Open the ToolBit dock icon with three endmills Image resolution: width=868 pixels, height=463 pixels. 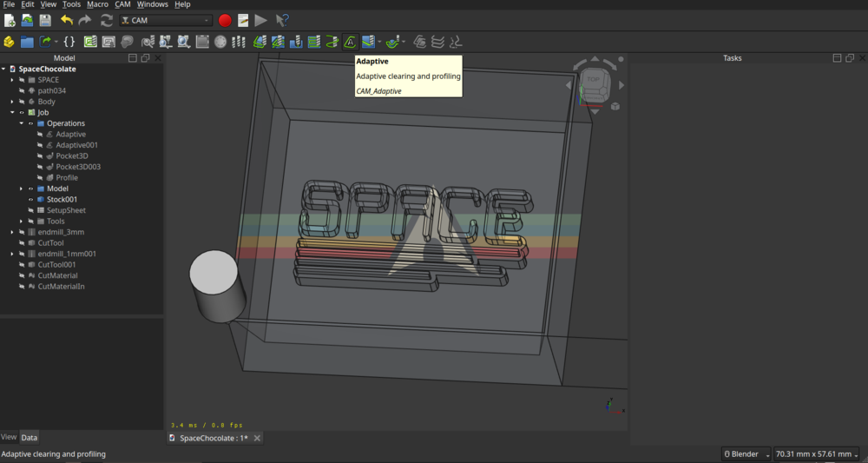point(239,42)
